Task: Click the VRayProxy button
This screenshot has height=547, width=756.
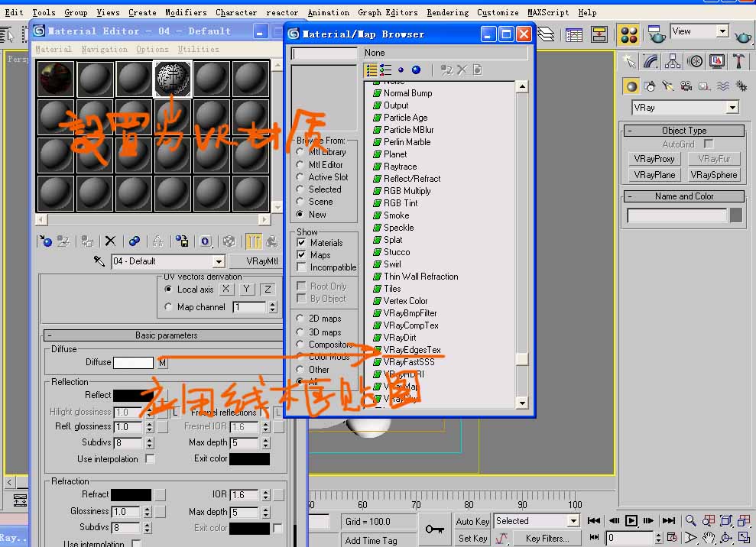Action: 654,159
